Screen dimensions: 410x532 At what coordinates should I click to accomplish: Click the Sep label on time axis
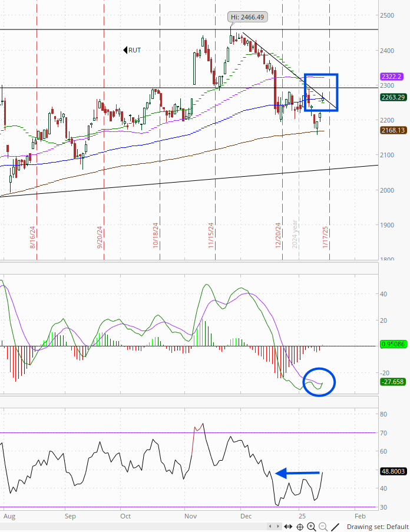click(70, 517)
